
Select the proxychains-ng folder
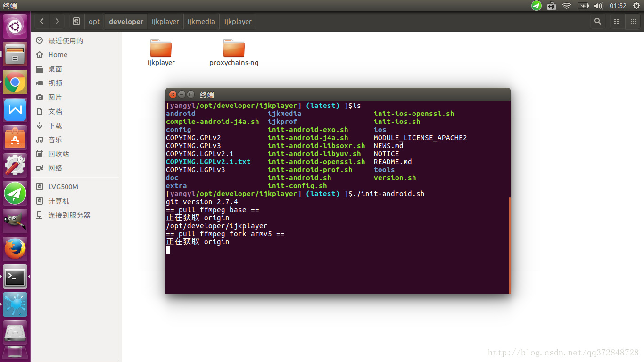coord(234,52)
